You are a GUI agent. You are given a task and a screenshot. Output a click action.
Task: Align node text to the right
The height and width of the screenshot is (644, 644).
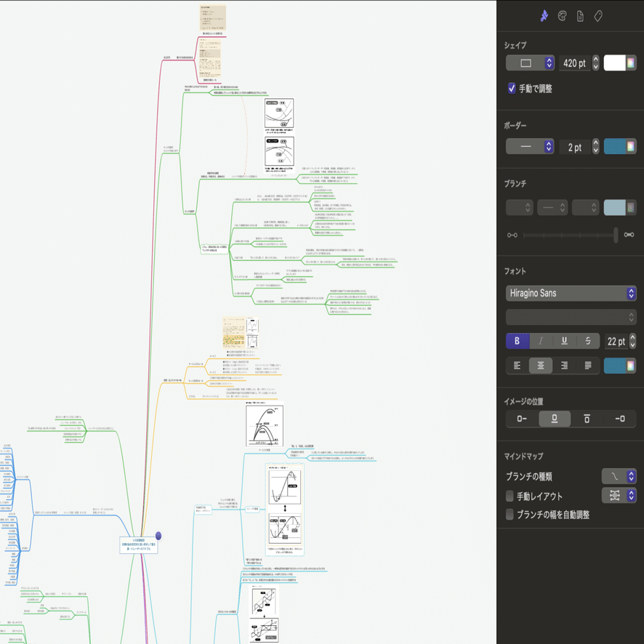pos(564,366)
